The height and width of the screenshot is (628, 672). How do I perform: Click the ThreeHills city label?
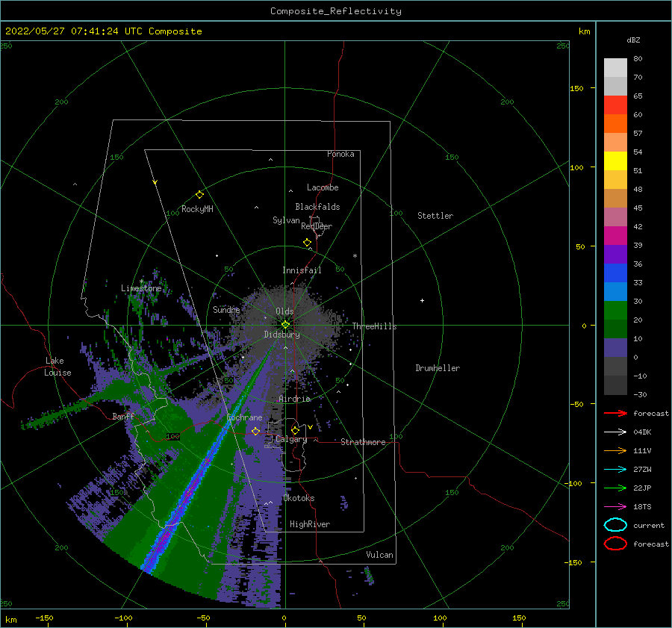pyautogui.click(x=374, y=326)
